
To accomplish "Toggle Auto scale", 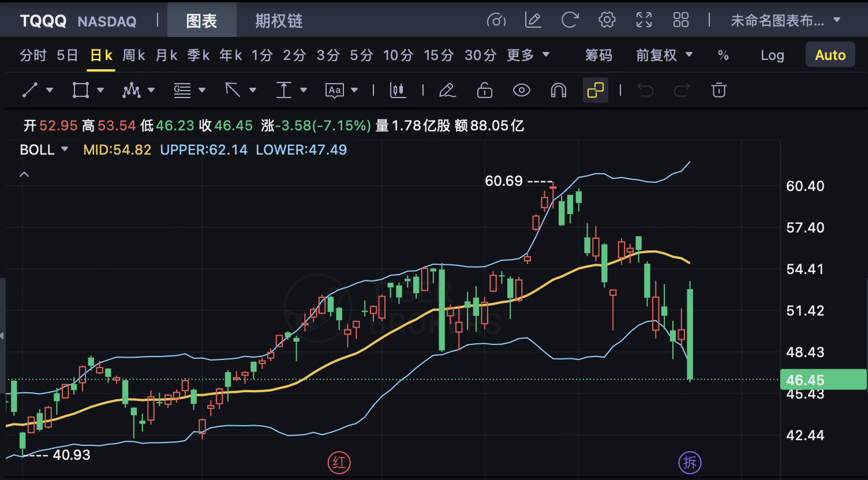I will click(830, 55).
